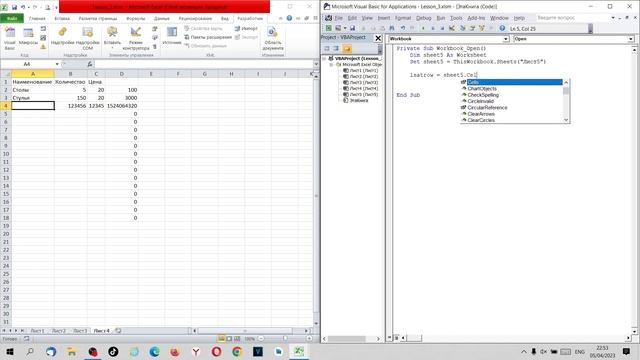Open Надстройки COM add-ins icon
The height and width of the screenshot is (360, 640).
87,39
